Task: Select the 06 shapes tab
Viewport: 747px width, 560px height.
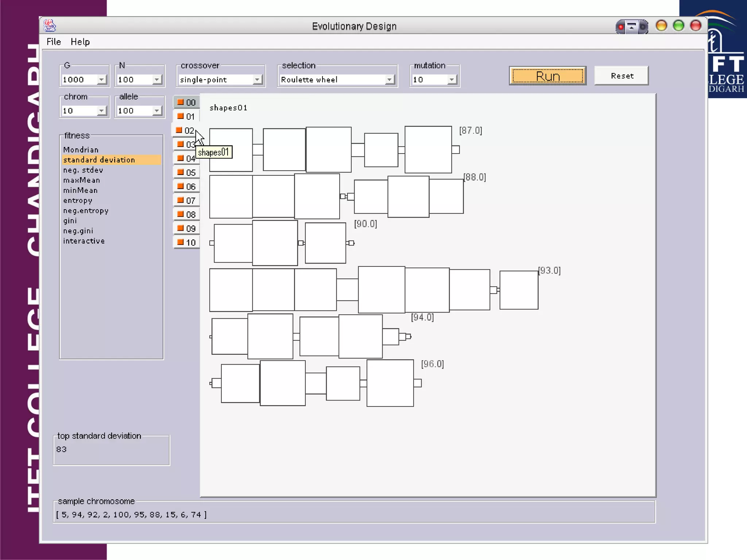Action: point(190,187)
